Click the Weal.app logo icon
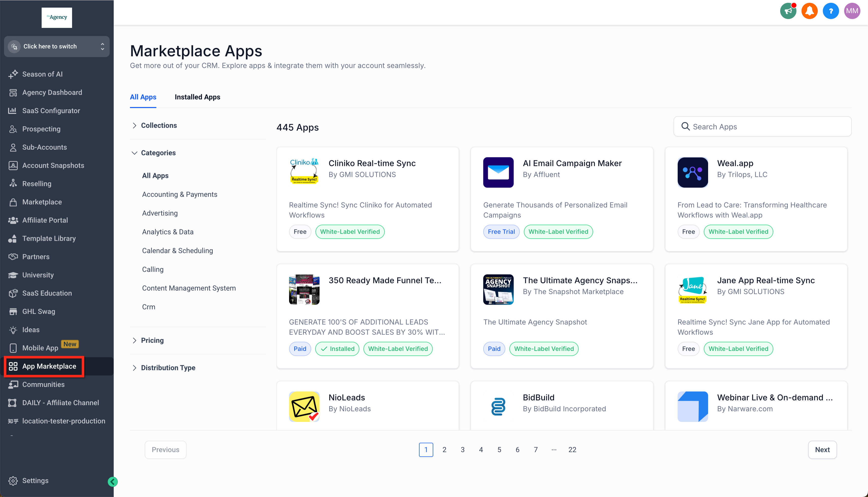Screen dimensions: 868x497 (x=692, y=172)
